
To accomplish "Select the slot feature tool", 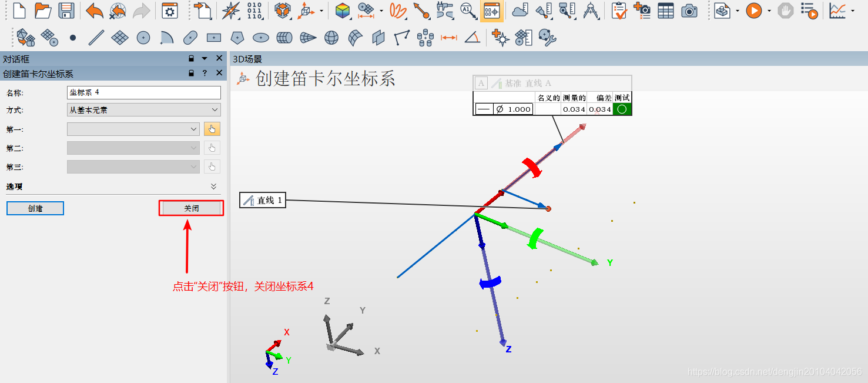I will click(190, 38).
